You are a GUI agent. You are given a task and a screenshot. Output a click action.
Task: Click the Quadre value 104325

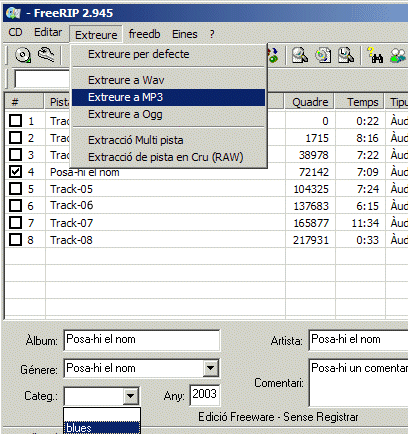(x=311, y=189)
